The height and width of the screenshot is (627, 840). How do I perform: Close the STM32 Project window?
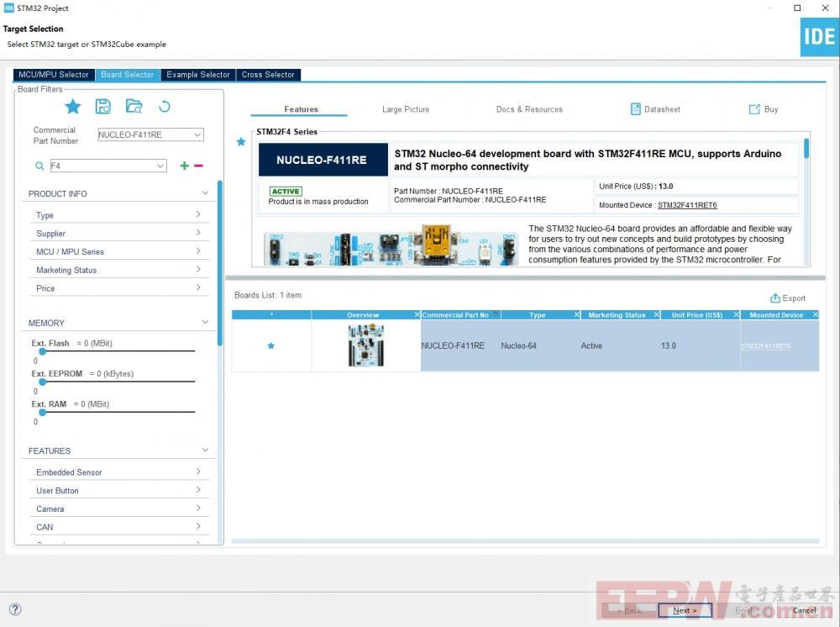pyautogui.click(x=826, y=8)
